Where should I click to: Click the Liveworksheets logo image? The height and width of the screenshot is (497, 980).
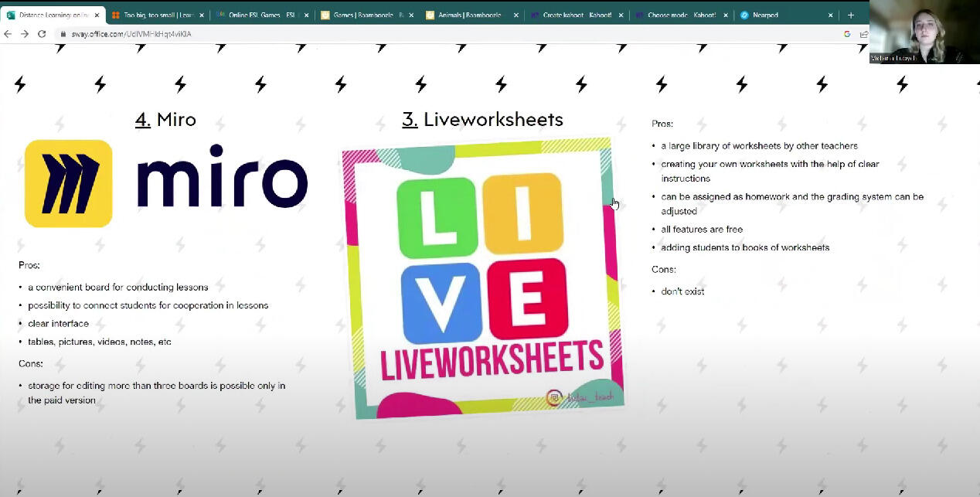pos(482,277)
